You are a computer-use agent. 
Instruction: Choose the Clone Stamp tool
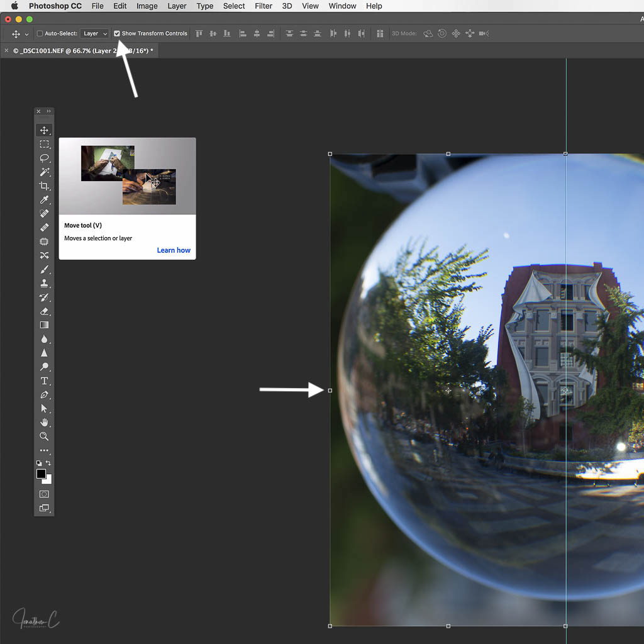click(44, 283)
